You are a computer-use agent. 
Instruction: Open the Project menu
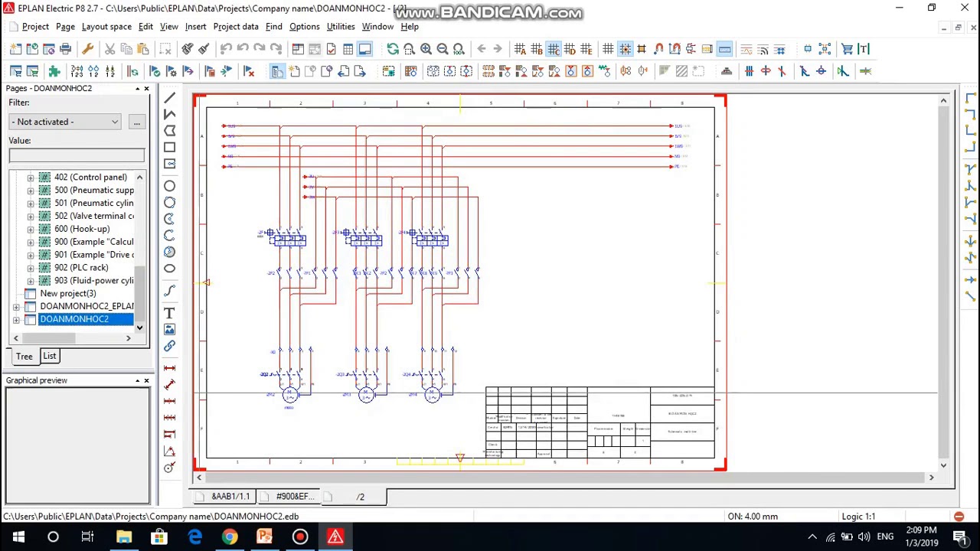(x=35, y=27)
